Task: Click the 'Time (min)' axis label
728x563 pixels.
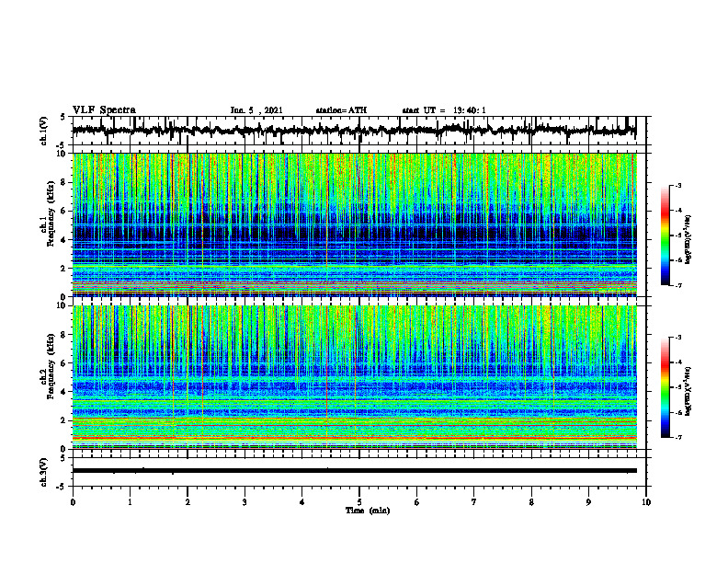Action: point(368,511)
